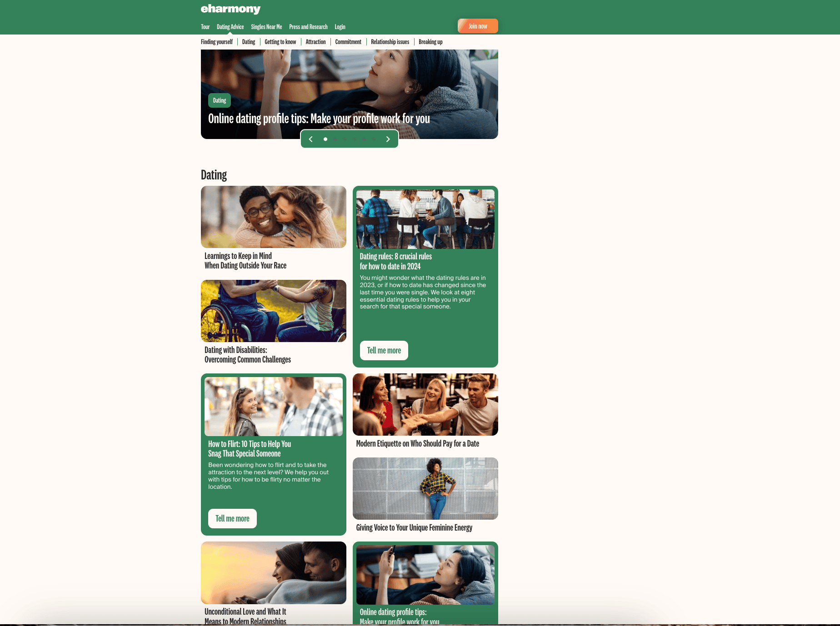Open Giving Voice to Feminine Energy image
840x626 pixels.
[x=425, y=488]
